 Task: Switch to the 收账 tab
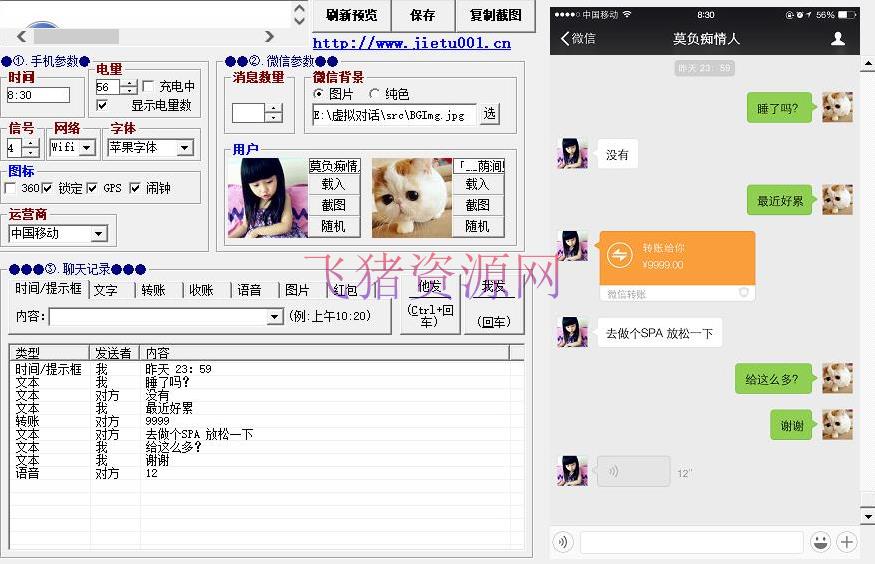[201, 290]
